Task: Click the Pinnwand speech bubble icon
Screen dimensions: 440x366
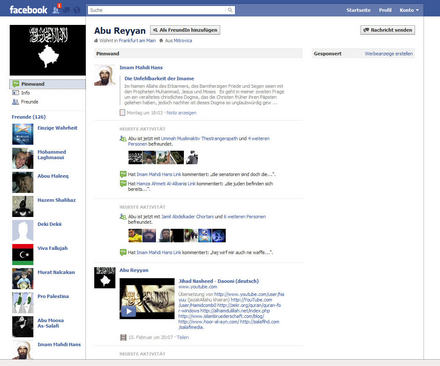Action: (16, 84)
